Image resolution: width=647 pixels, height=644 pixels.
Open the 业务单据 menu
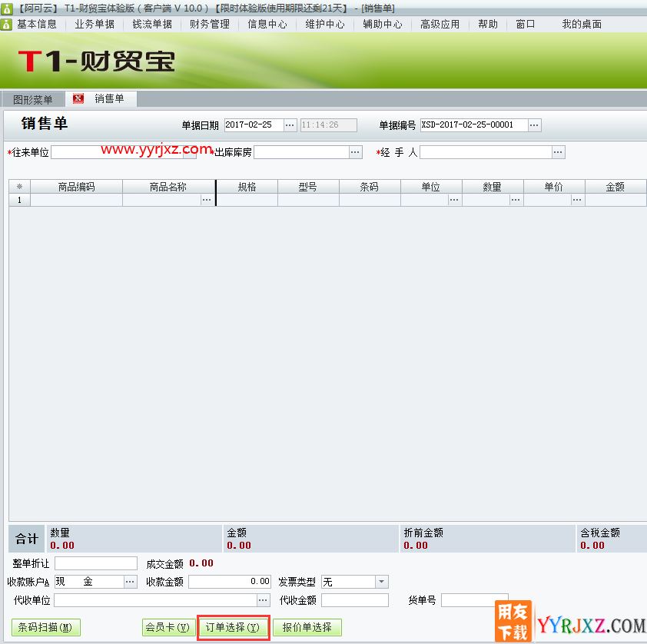(95, 25)
